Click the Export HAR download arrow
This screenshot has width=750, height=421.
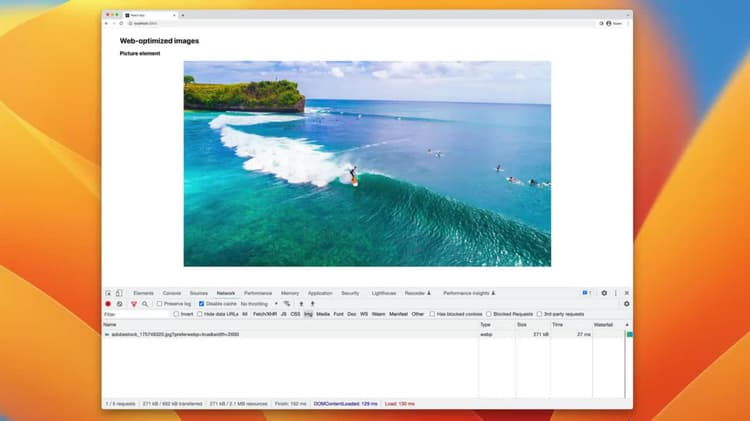coord(313,304)
